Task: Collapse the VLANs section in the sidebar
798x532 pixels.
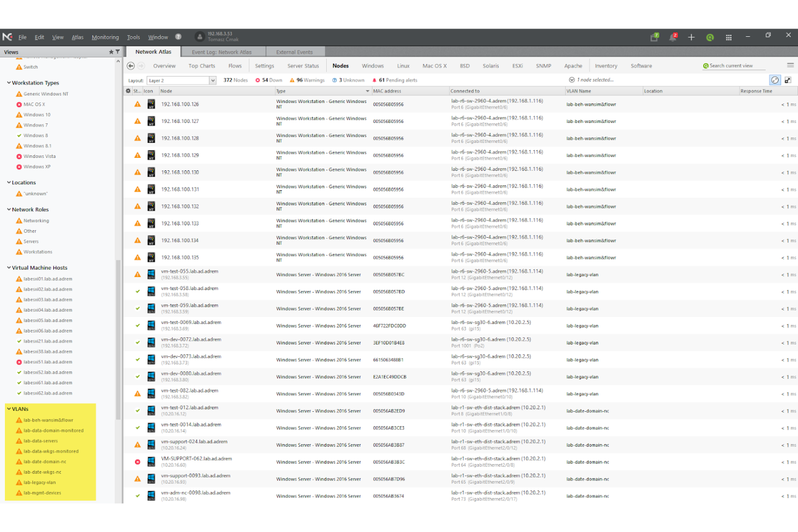Action: (9, 409)
